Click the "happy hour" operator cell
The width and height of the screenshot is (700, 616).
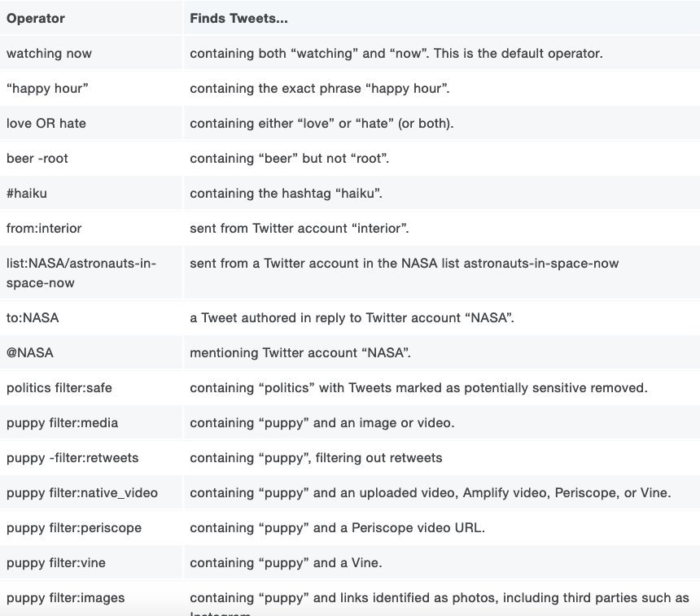pyautogui.click(x=47, y=89)
